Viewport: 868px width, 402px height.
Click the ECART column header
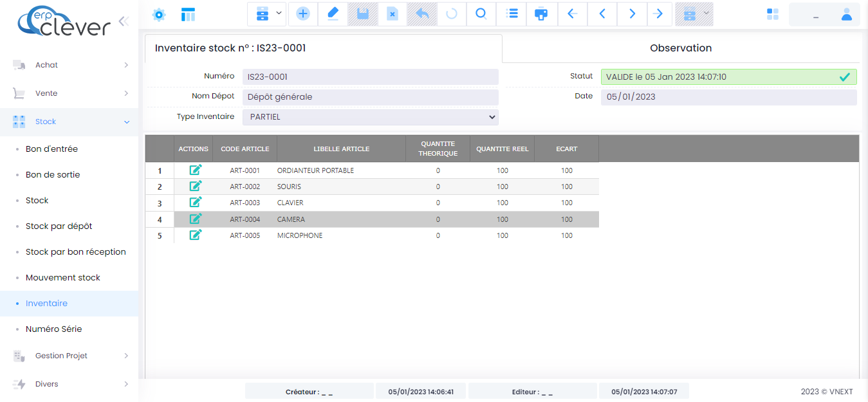566,149
